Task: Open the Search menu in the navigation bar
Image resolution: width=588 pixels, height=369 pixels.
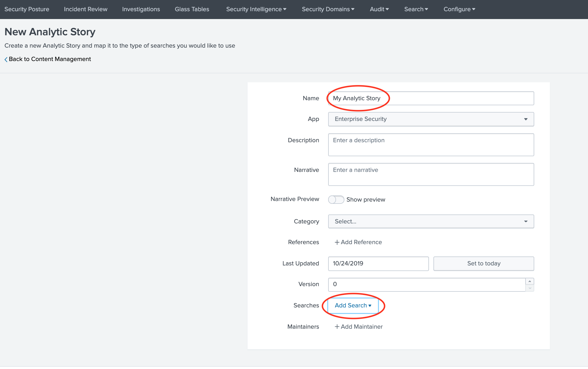Action: coord(416,9)
